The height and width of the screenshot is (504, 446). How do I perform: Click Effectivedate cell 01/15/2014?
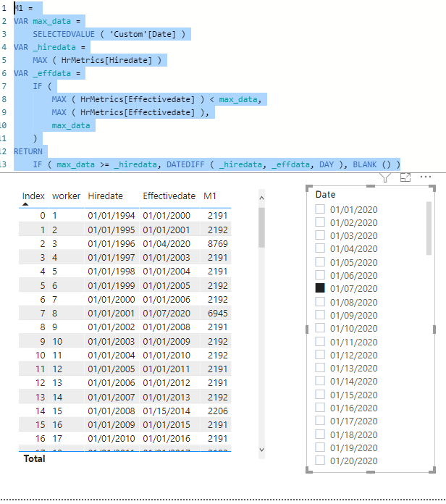(167, 411)
